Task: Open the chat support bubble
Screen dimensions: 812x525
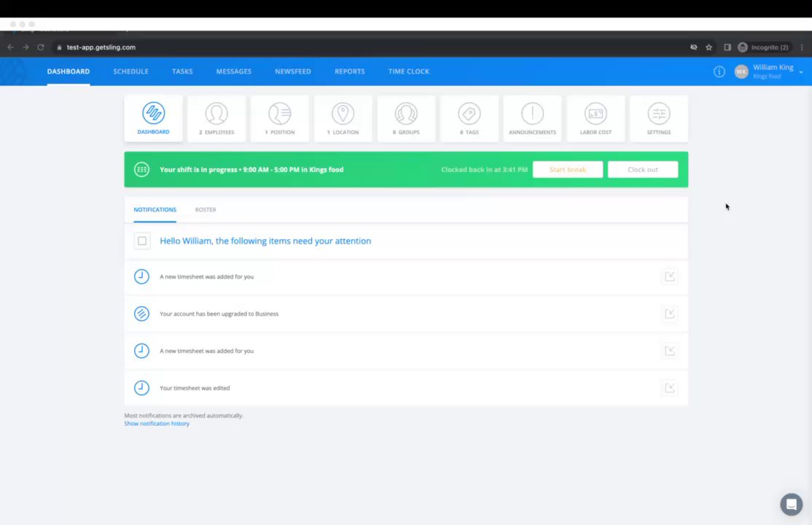Action: click(792, 505)
